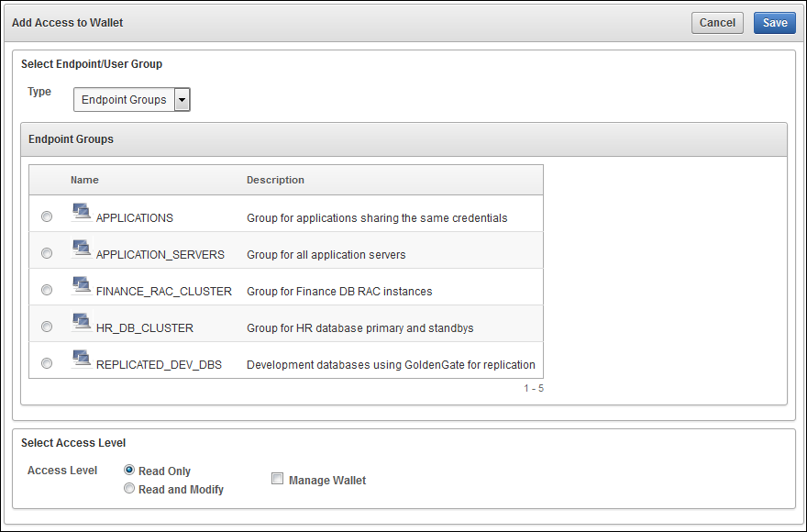Click the Name column header

pyautogui.click(x=84, y=180)
